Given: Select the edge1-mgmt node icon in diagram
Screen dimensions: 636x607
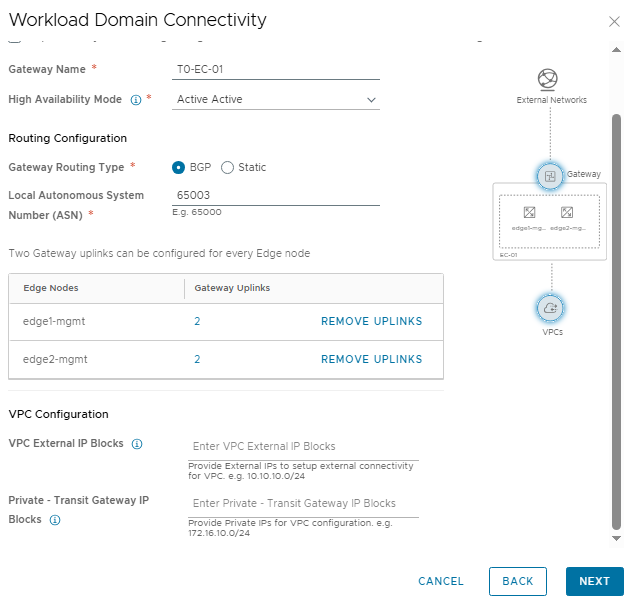Looking at the screenshot, I should pos(529,212).
